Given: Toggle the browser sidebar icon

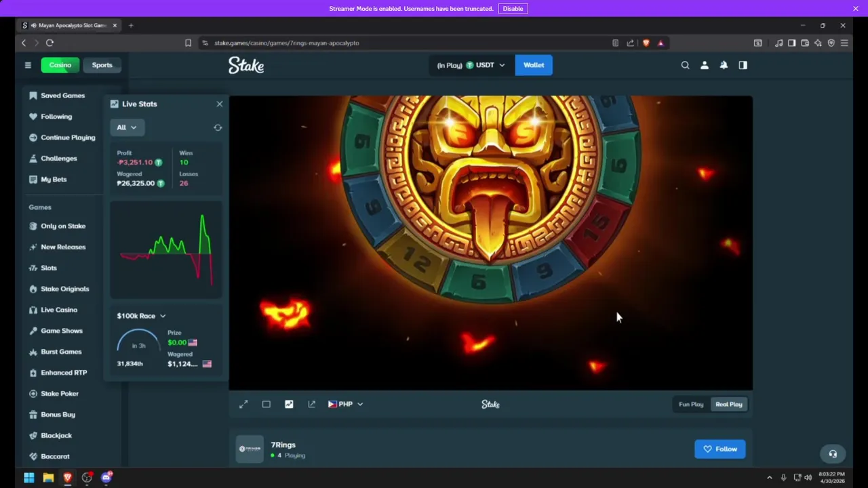Looking at the screenshot, I should (791, 43).
